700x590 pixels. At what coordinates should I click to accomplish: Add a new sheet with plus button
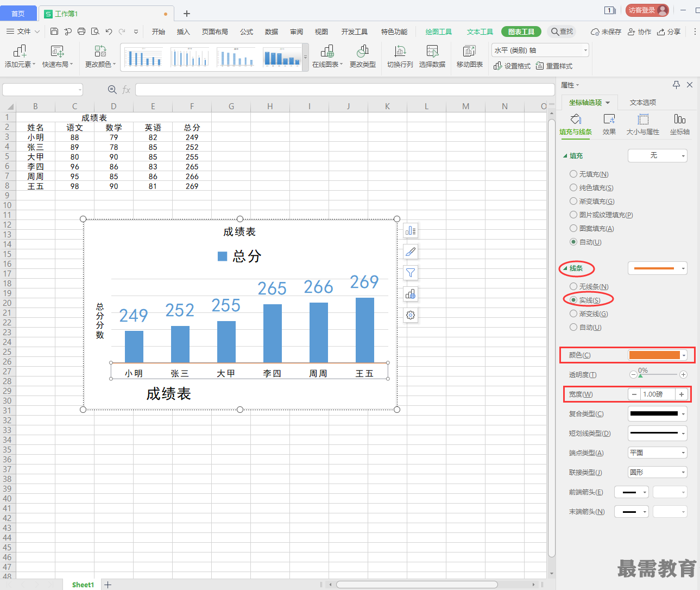(x=108, y=585)
